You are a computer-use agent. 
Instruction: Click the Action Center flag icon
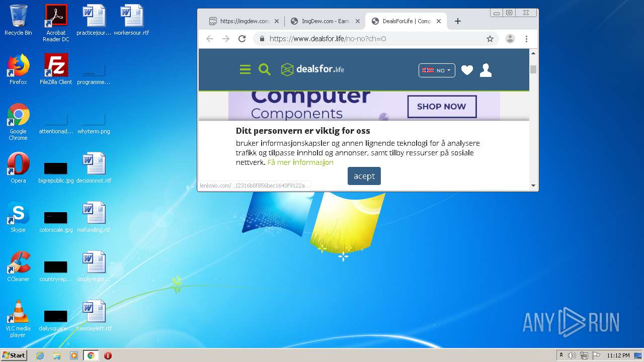point(596,355)
